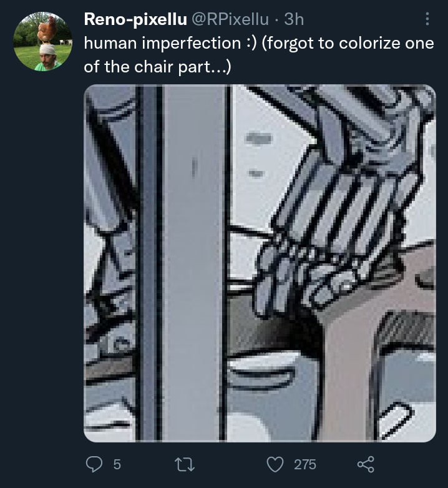Click the retweet arrows icon

(x=185, y=464)
